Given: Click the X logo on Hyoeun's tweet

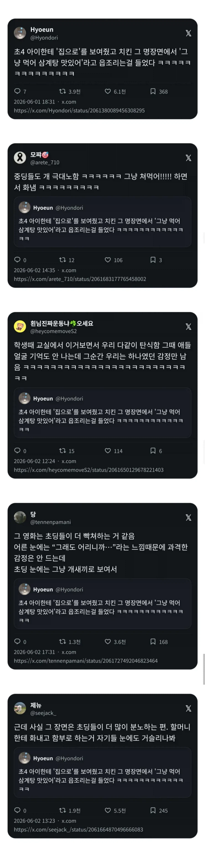Looking at the screenshot, I should (189, 33).
